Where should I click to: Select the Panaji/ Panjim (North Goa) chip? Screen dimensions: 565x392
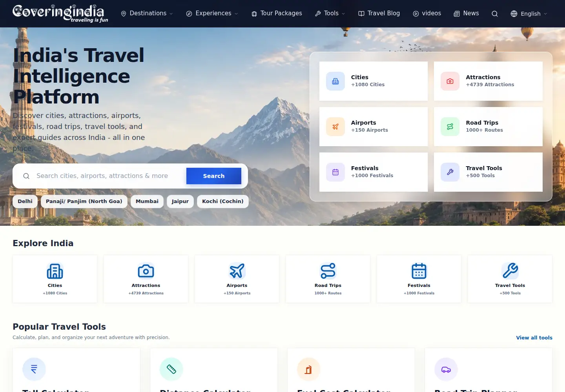click(84, 201)
